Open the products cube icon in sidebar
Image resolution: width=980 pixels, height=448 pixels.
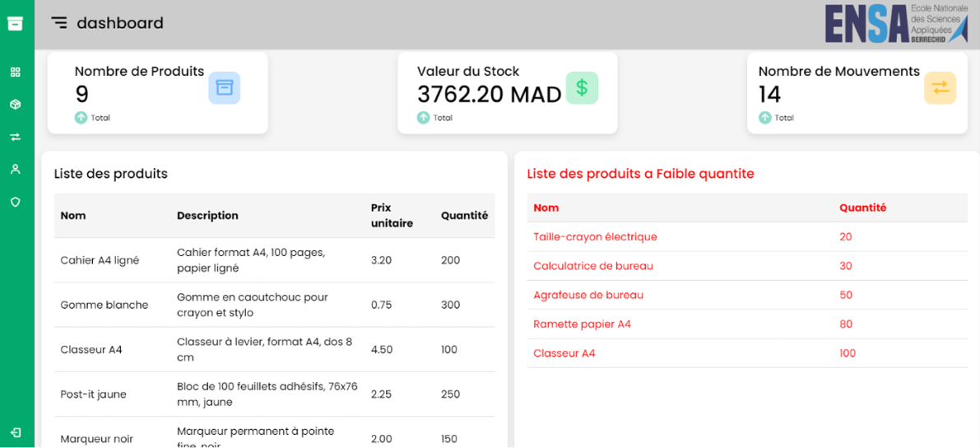[x=15, y=105]
